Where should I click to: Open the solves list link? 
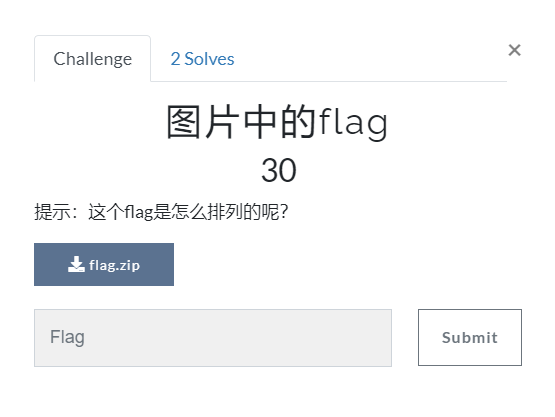coord(202,59)
